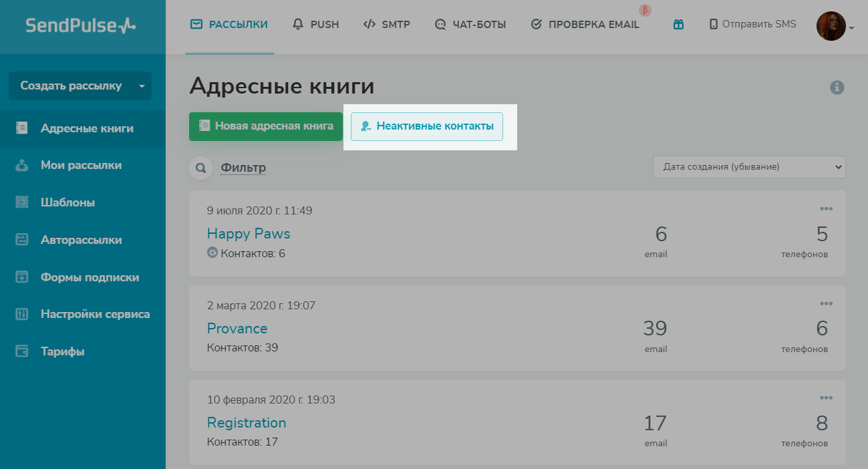Click the Формы подписки sidebar icon
The height and width of the screenshot is (469, 868).
pos(22,277)
